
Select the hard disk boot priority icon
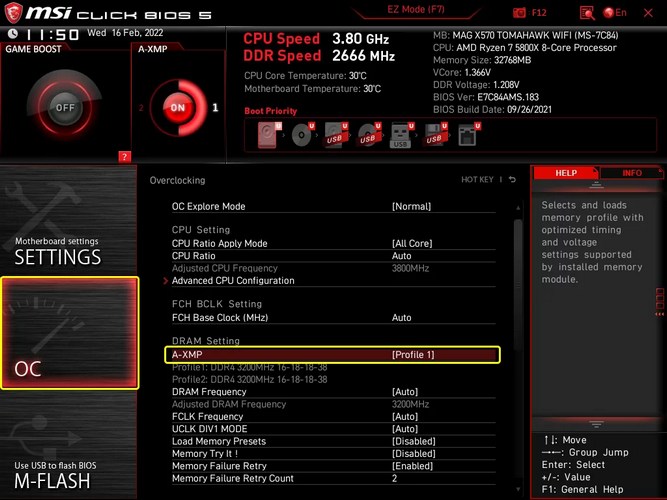[x=269, y=135]
